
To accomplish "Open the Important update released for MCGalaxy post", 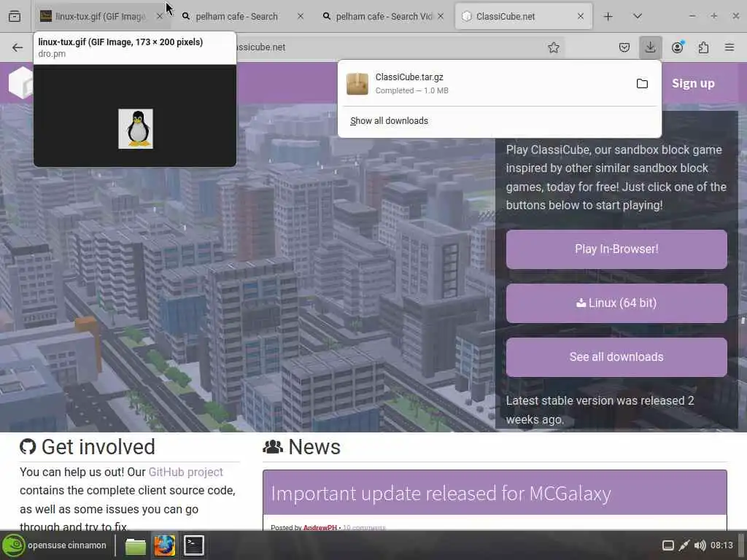I will click(x=441, y=494).
